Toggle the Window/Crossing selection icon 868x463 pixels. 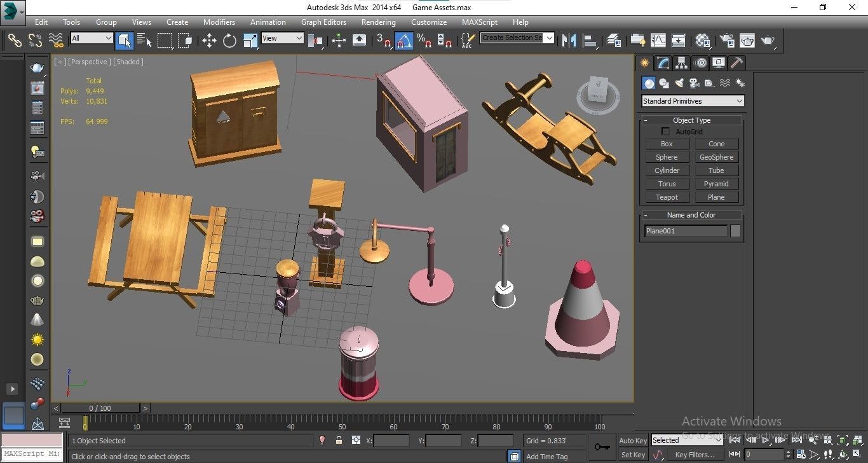pos(185,41)
